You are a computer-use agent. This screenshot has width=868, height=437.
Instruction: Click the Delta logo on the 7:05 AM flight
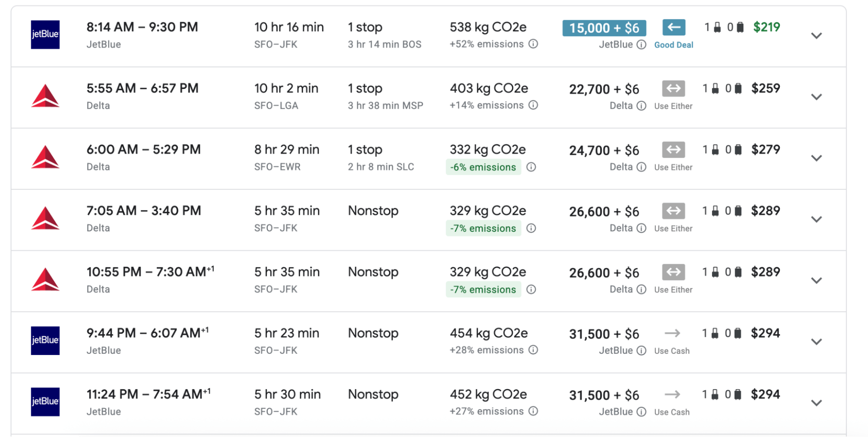click(x=45, y=218)
